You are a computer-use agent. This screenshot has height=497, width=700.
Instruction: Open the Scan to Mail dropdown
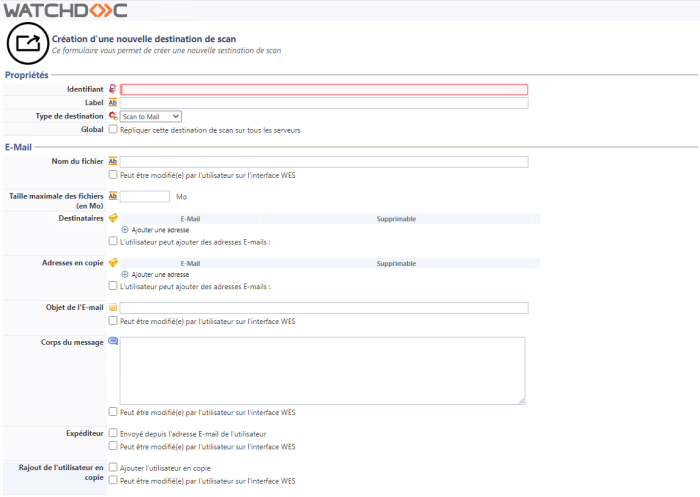(151, 116)
